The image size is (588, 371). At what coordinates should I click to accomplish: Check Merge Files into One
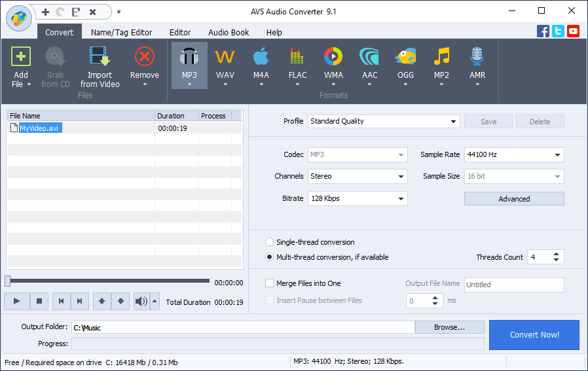[x=269, y=283]
